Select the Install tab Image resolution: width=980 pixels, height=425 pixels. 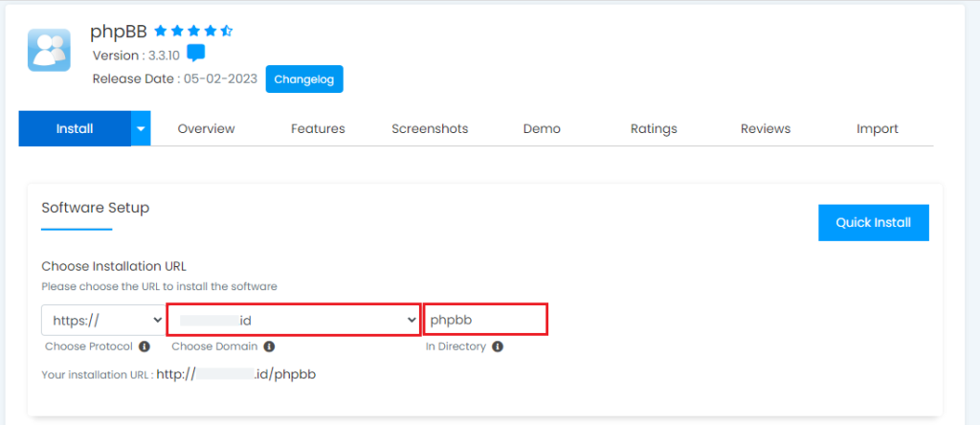75,129
